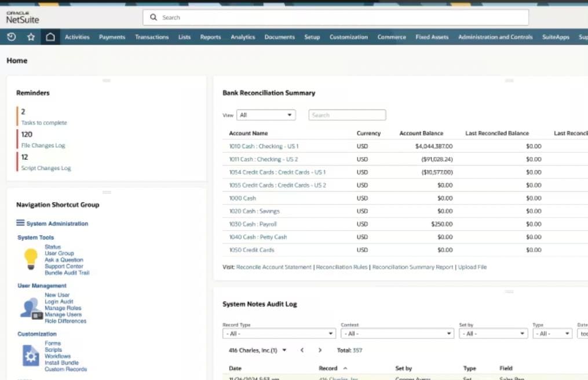588x380 pixels.
Task: Click the Shortcuts star icon
Action: (31, 37)
